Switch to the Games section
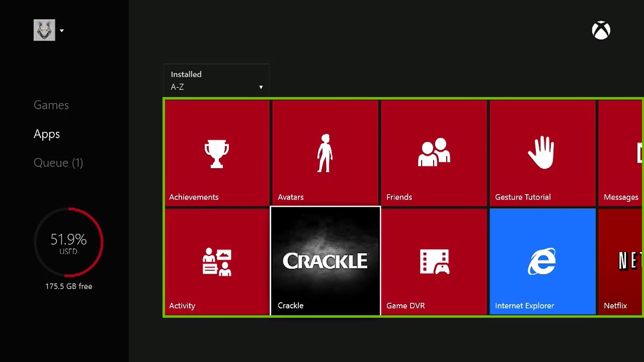 pos(51,105)
